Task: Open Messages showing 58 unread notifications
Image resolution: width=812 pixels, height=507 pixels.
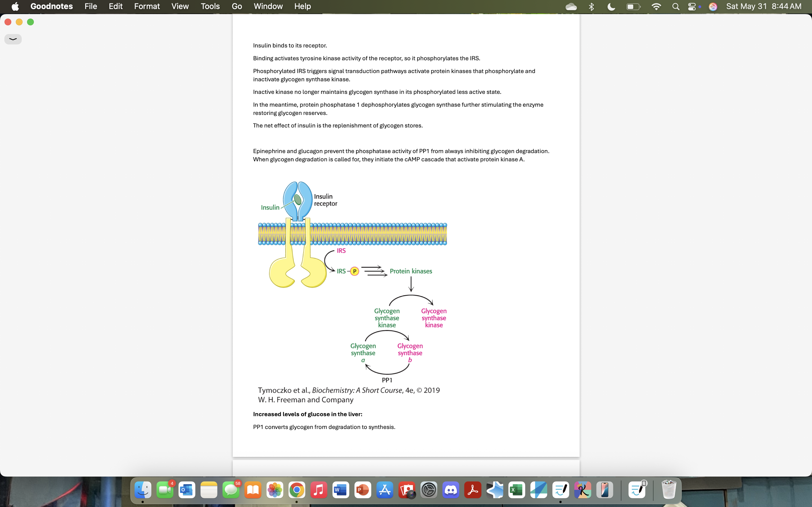Action: (x=231, y=490)
